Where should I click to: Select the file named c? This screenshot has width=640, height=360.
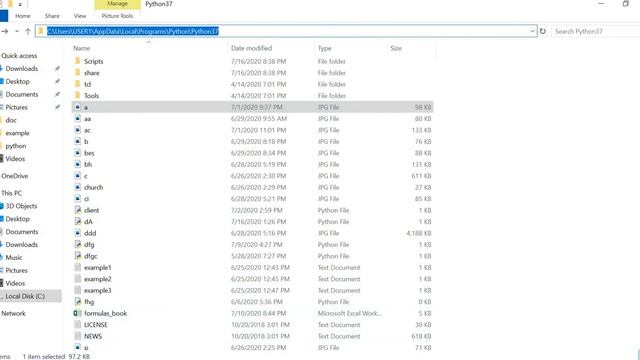86,176
